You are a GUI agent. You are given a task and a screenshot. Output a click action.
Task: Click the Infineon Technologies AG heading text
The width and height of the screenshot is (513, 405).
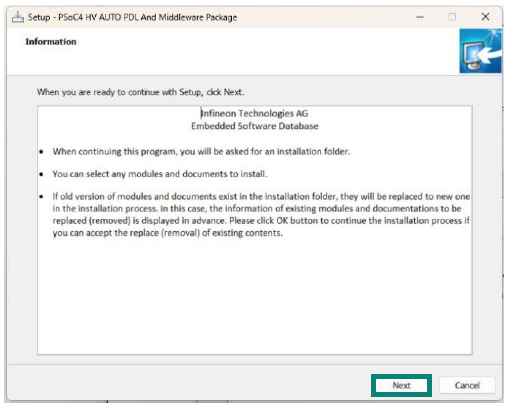coord(254,113)
